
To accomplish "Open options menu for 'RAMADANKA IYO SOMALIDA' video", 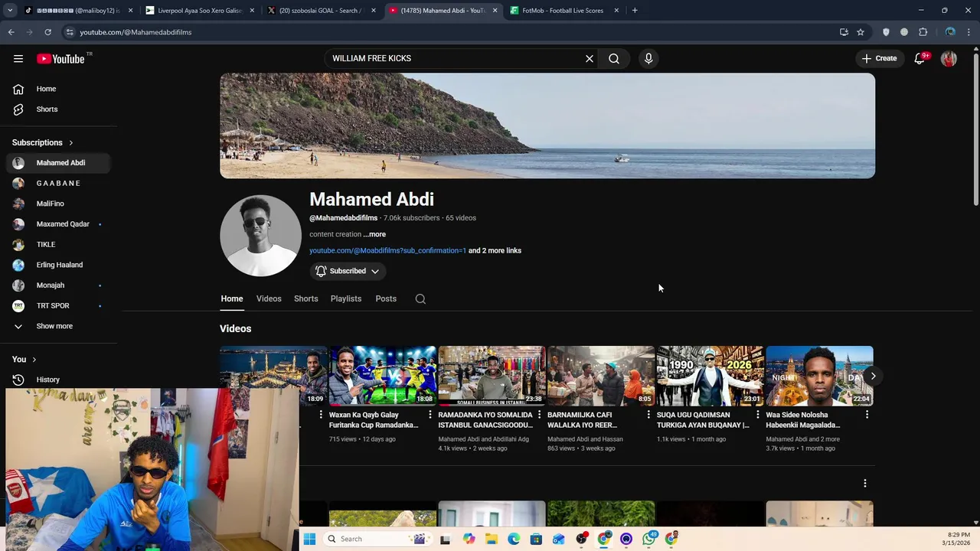I will point(539,415).
